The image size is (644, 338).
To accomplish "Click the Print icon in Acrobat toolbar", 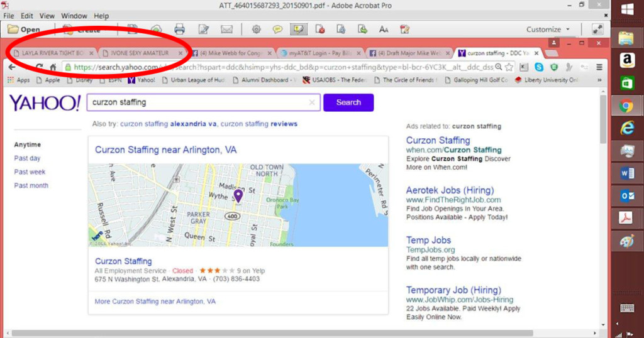I will 179,30.
